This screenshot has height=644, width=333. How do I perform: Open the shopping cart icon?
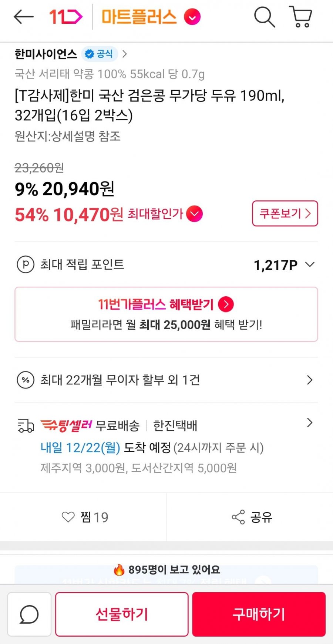300,17
